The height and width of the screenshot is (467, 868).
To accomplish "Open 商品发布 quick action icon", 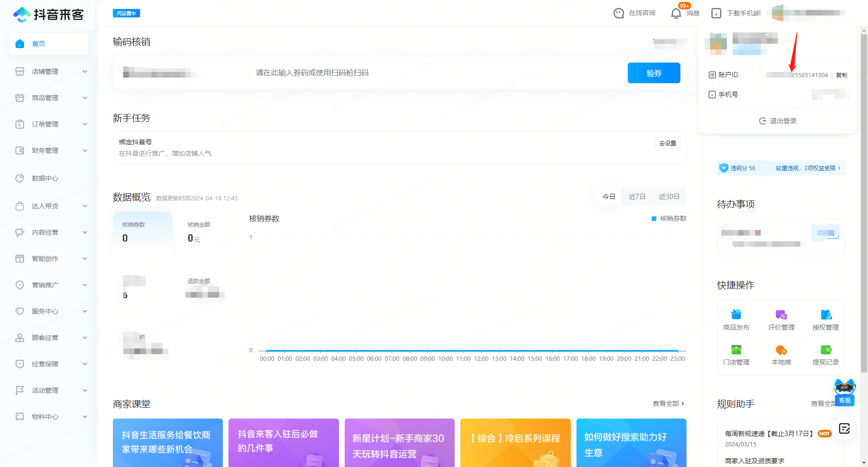I will (x=736, y=314).
